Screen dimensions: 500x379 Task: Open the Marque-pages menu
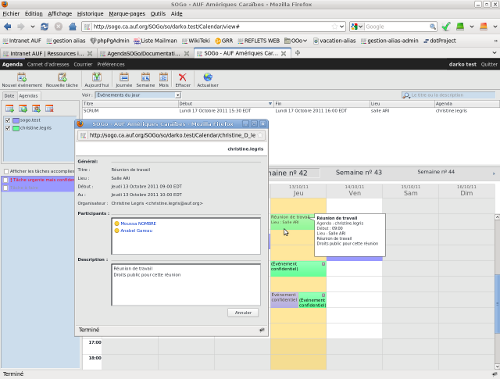(x=127, y=14)
